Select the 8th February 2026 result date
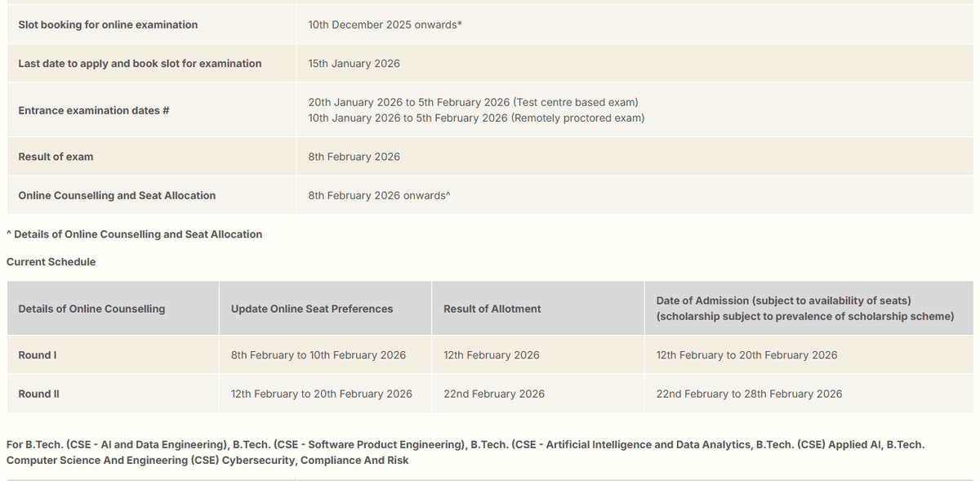Image resolution: width=980 pixels, height=481 pixels. [354, 156]
